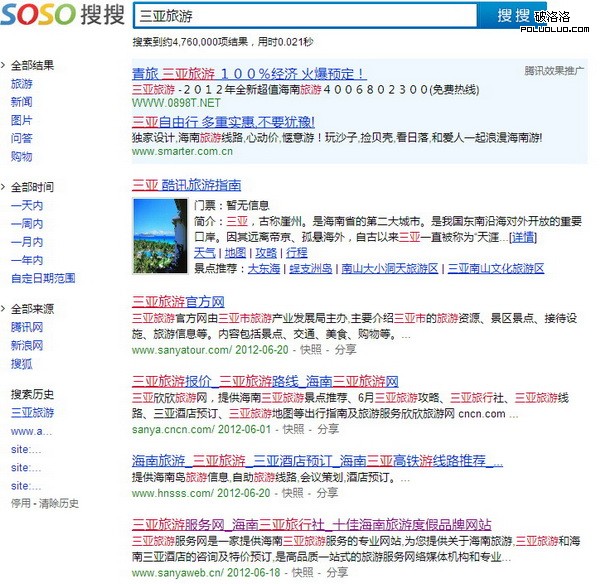This screenshot has width=600, height=584.
Task: Select the 购物 filter in sidebar
Action: point(21,156)
